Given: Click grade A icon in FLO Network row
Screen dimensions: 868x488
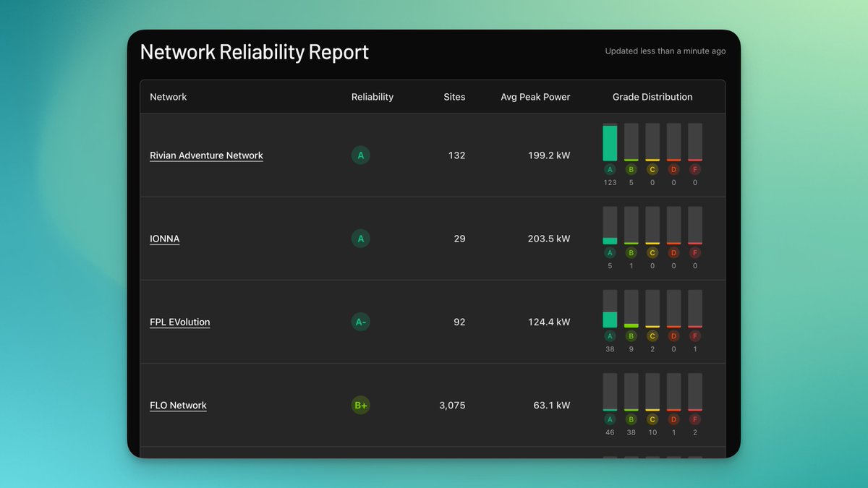Looking at the screenshot, I should tap(610, 419).
